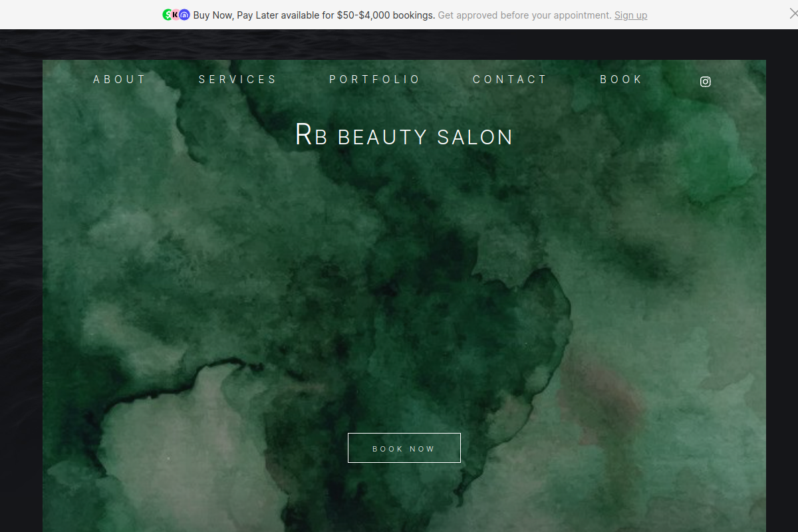The image size is (798, 532).
Task: Click the payment provider logos in banner
Action: pyautogui.click(x=176, y=15)
